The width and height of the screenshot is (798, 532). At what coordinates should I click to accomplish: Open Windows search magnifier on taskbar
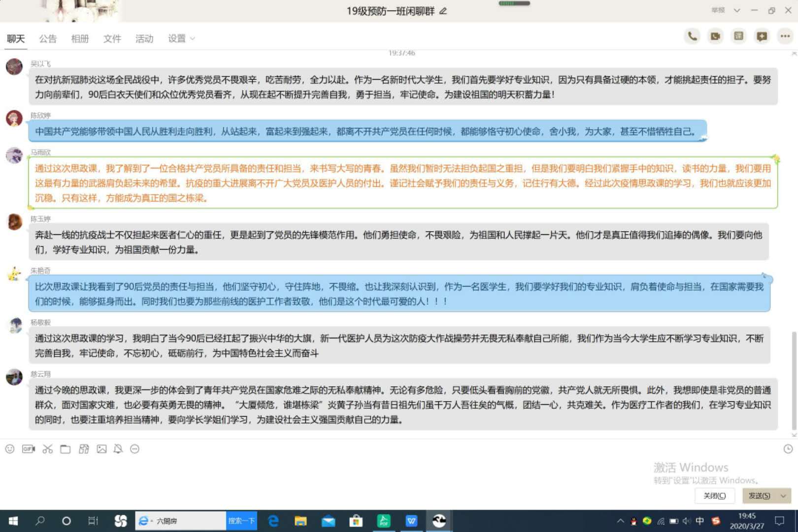coord(40,521)
